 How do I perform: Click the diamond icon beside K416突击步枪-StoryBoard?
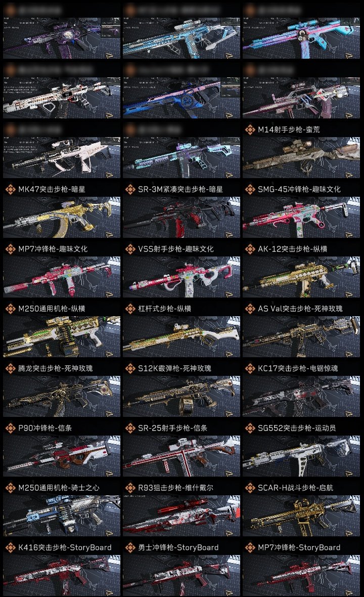(x=10, y=547)
